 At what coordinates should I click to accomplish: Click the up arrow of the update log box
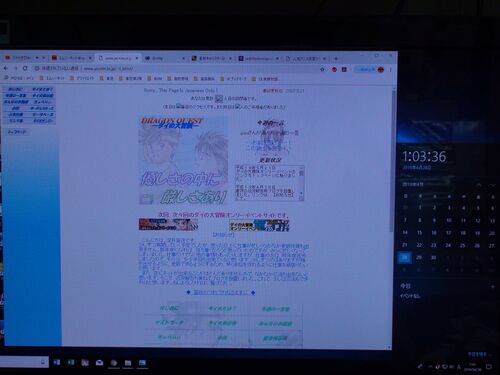301,168
